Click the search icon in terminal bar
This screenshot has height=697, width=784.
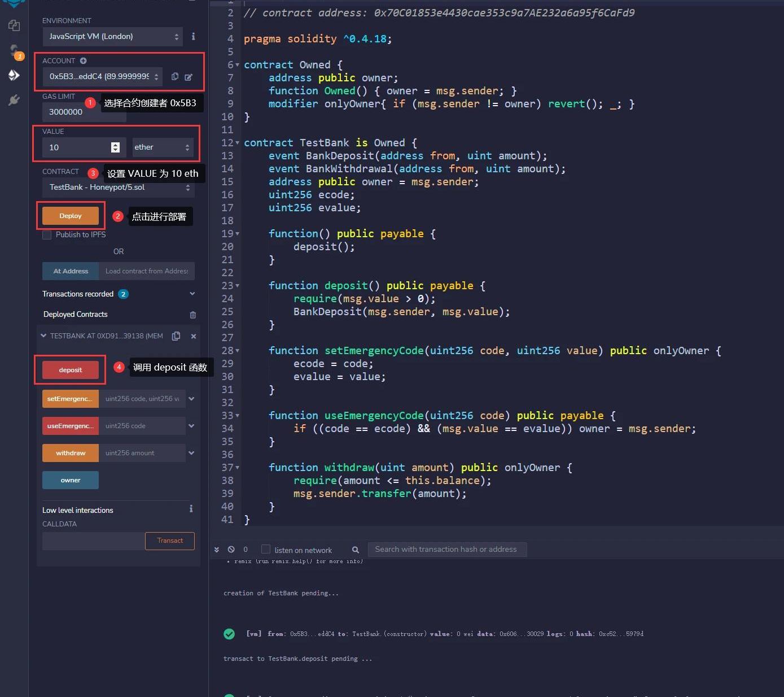click(356, 550)
